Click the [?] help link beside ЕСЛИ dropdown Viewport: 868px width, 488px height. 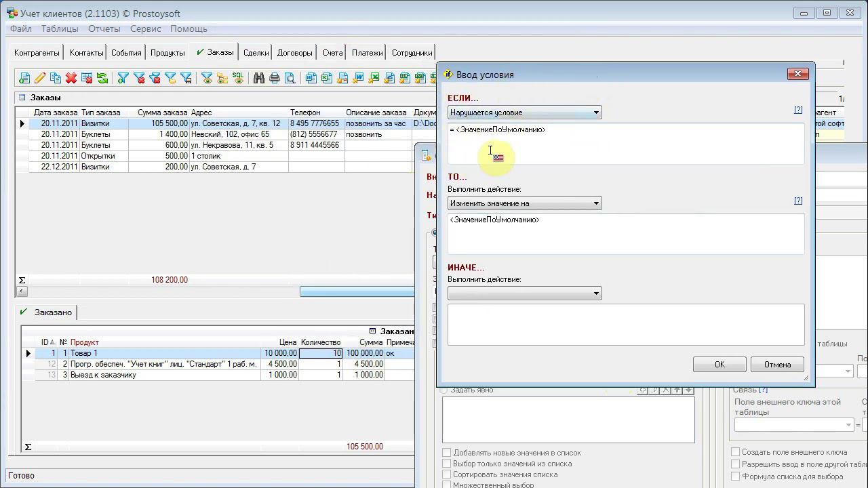point(798,110)
